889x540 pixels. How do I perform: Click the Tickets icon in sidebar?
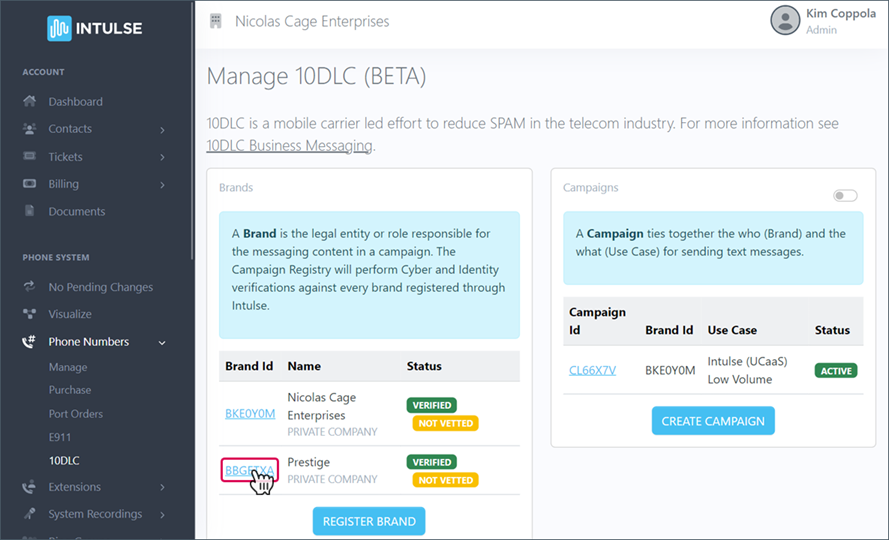[29, 157]
